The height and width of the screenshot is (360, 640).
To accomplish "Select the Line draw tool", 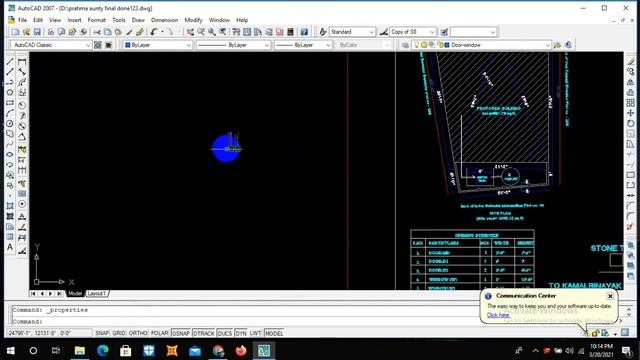I will [10, 61].
